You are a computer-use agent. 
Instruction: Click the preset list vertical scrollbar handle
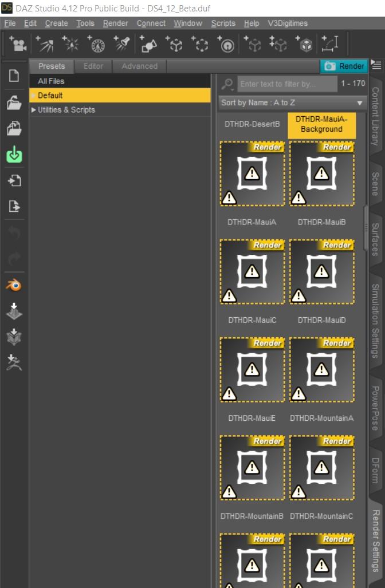[366, 228]
